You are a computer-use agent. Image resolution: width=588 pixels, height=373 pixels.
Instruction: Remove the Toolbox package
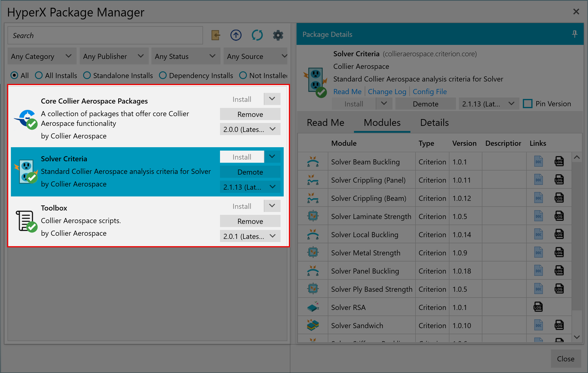click(250, 221)
